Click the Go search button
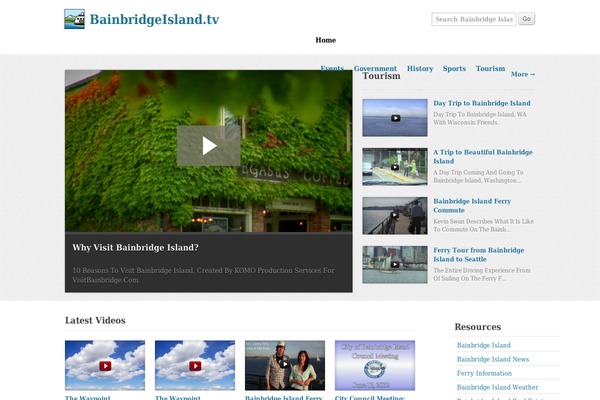600x400 pixels. pyautogui.click(x=527, y=19)
